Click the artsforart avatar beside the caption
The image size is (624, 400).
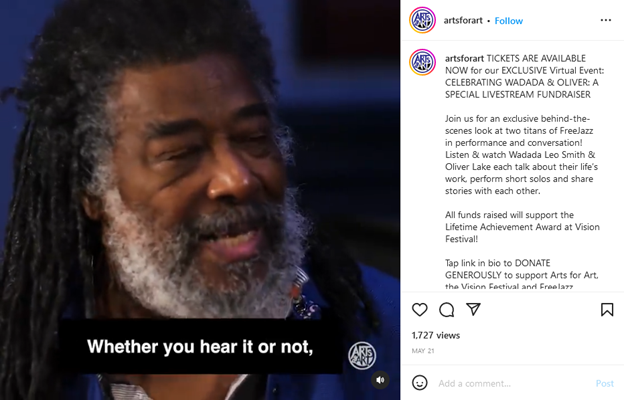pyautogui.click(x=422, y=62)
